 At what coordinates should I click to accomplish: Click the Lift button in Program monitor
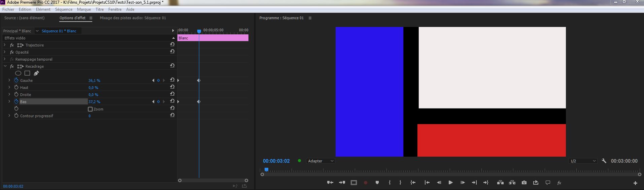(x=500, y=183)
